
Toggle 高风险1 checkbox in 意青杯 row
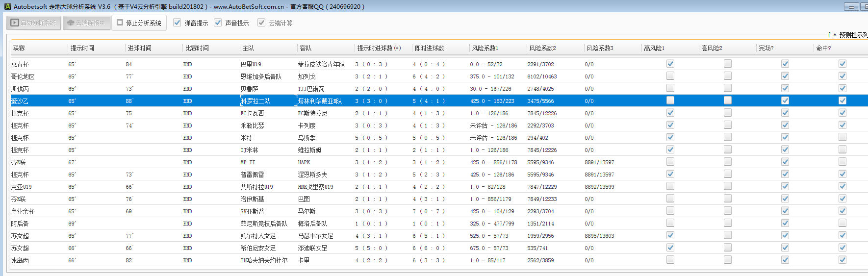click(x=670, y=64)
